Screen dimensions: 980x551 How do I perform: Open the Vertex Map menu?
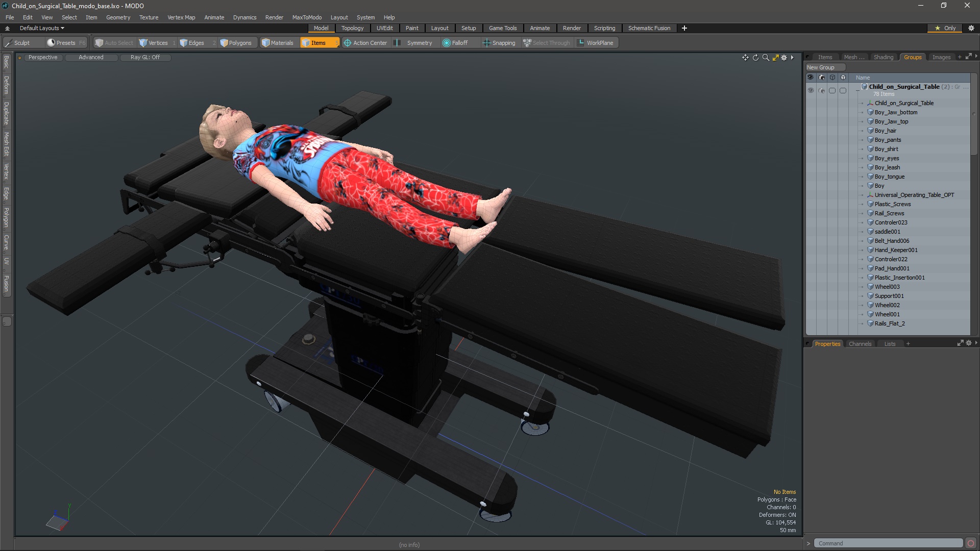pos(181,17)
